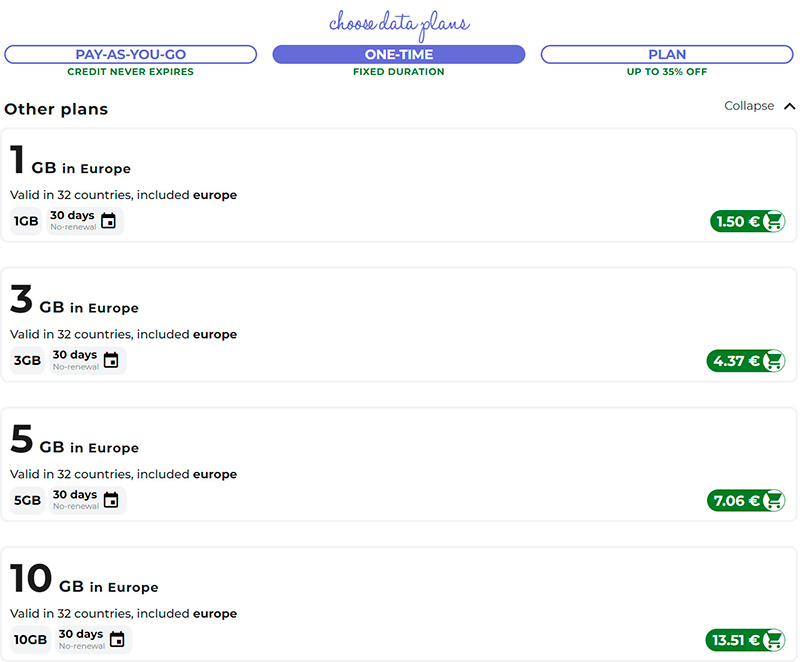Switch to the PAY-AS-YOU-GO tab
The image size is (800, 662).
point(131,54)
